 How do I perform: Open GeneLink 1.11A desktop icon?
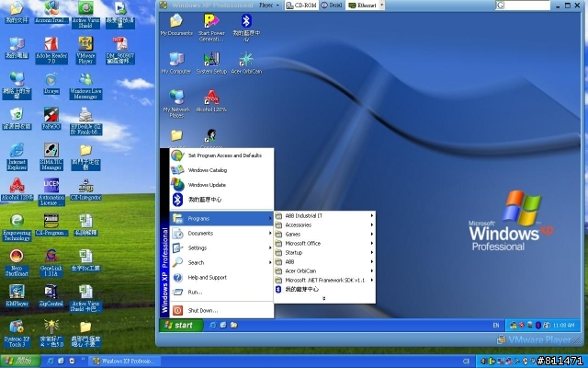[51, 262]
